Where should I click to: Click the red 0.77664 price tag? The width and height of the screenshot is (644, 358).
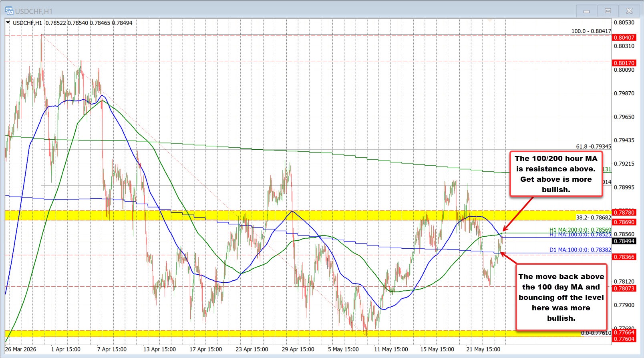click(624, 332)
